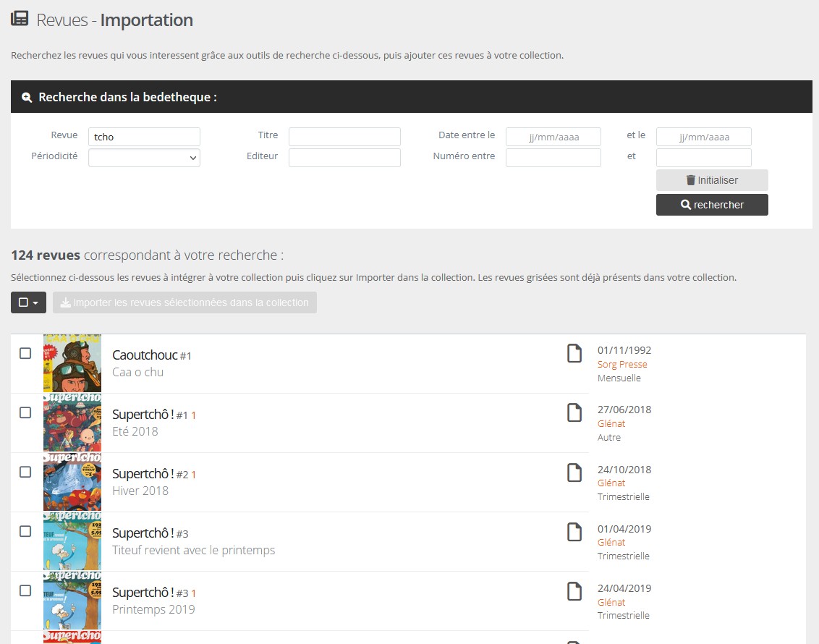Viewport: 819px width, 644px height.
Task: Click document icon for Printemps 2019 row
Action: tap(574, 591)
